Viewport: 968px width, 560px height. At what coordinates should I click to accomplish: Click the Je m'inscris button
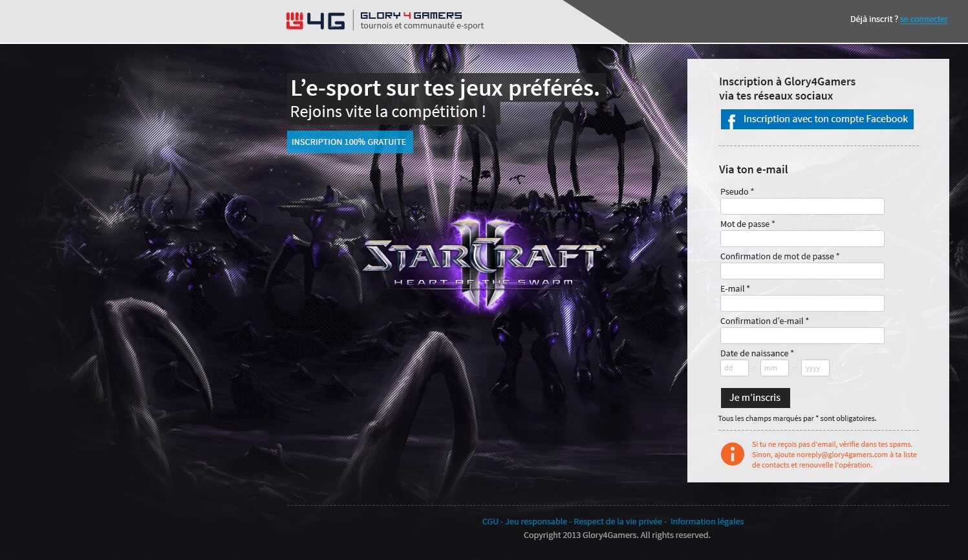pos(755,398)
